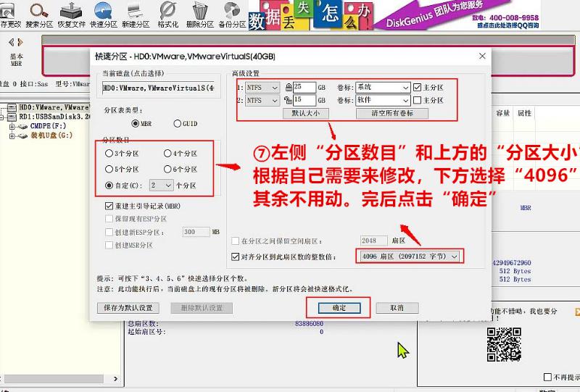Screen dimensions: 580x392
Task: Toggle the rebuild MBR (重建主引导记录) checkbox
Action: (109, 206)
